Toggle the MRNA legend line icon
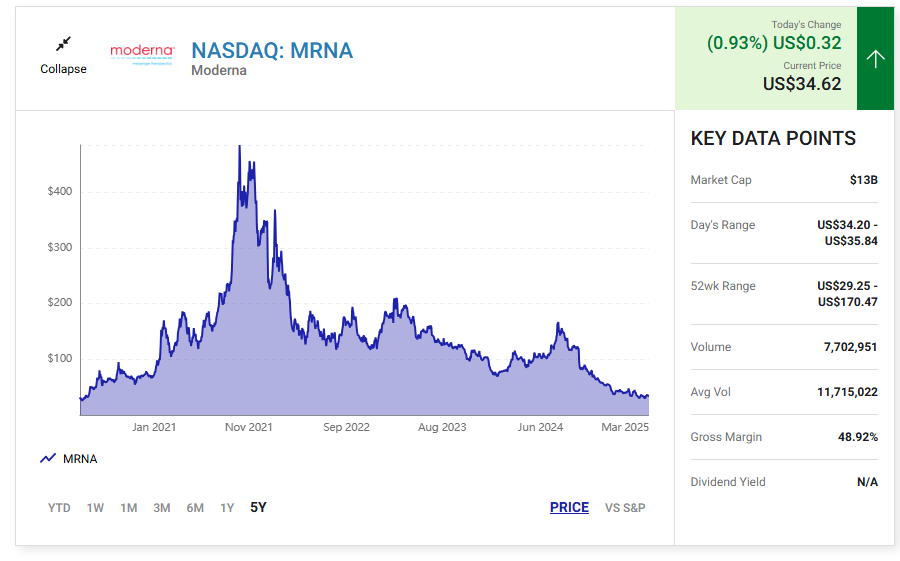The image size is (900, 561). tap(48, 458)
